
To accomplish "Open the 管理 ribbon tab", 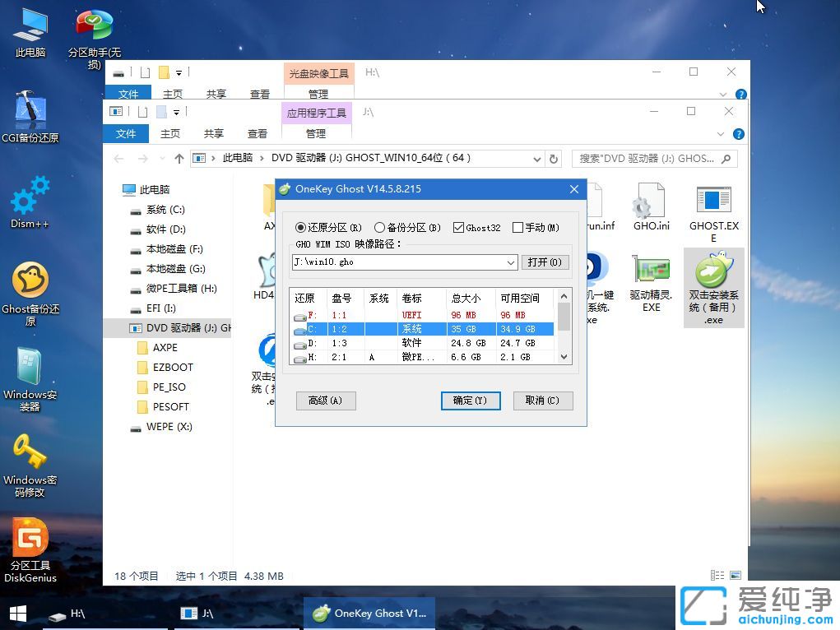I will click(316, 133).
